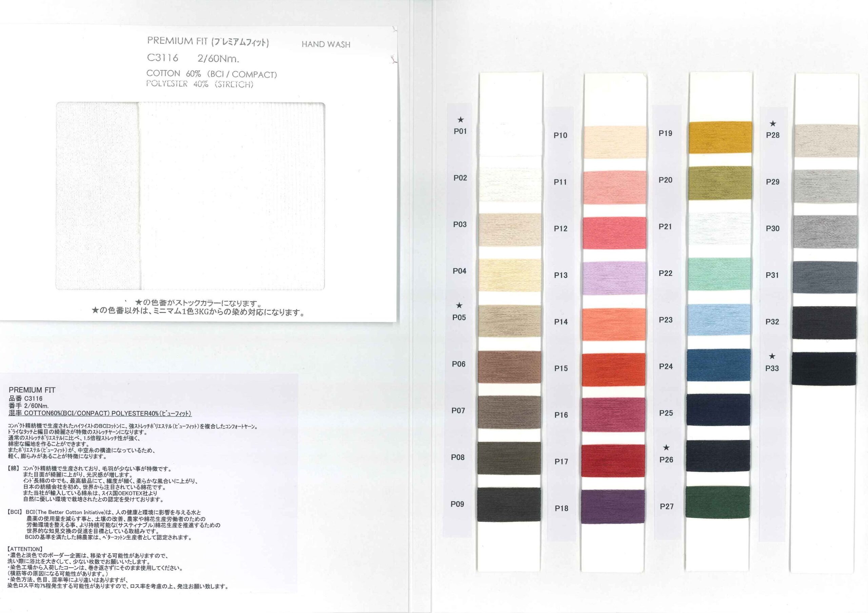Screen dimensions: 868x613
Task: Choose the P17 red yarn swatch
Action: click(x=614, y=461)
